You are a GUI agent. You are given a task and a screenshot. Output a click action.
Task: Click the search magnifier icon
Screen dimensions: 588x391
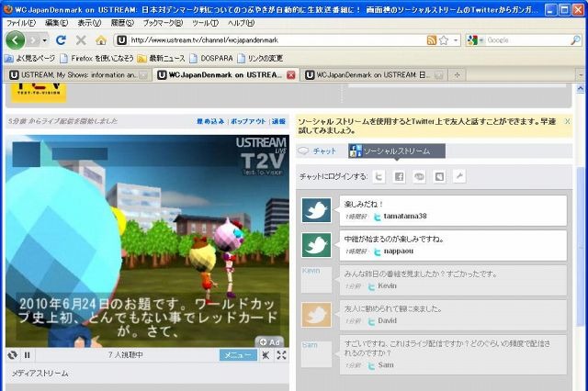(x=575, y=40)
